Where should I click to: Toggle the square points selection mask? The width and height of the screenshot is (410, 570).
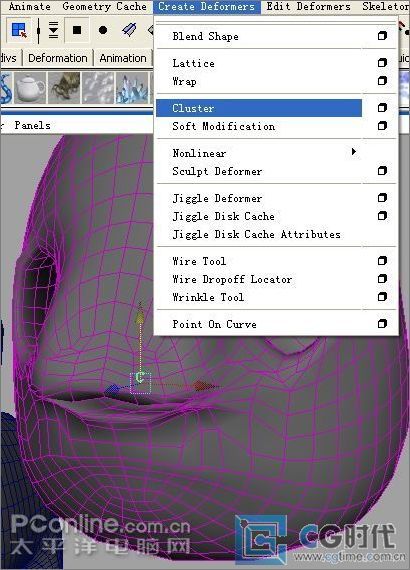(x=77, y=30)
